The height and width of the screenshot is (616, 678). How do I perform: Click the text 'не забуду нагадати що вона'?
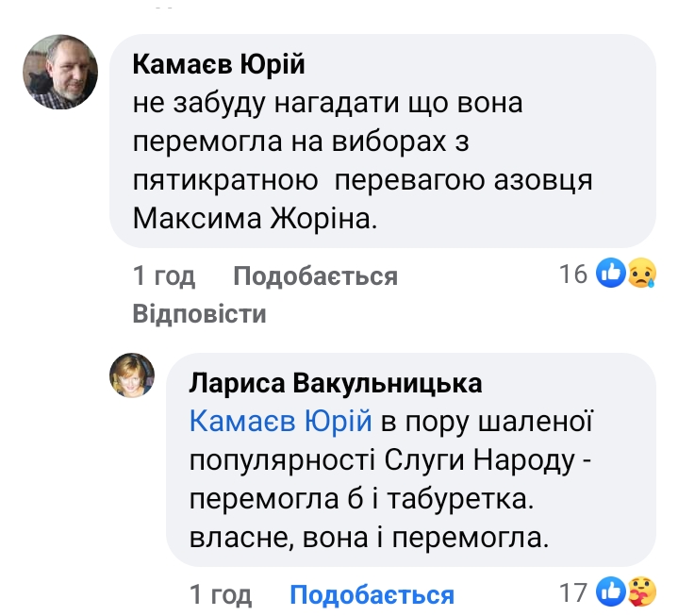[x=327, y=105]
